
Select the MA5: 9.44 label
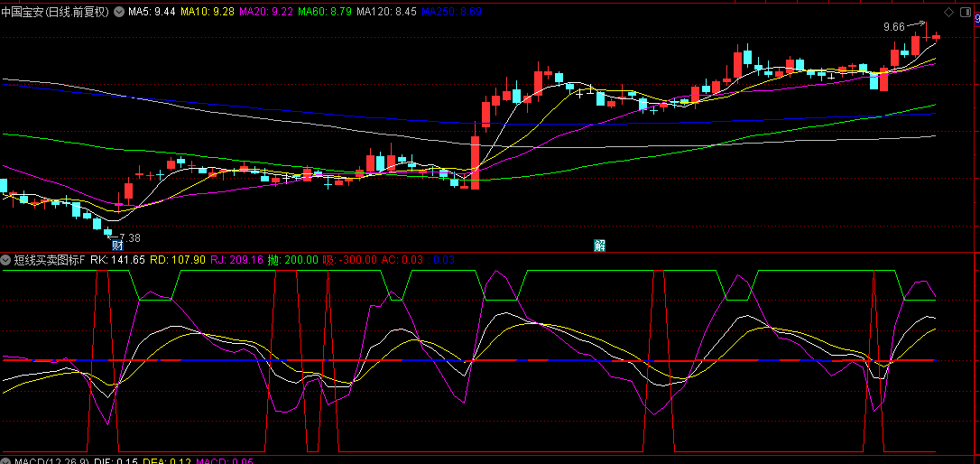tap(152, 12)
